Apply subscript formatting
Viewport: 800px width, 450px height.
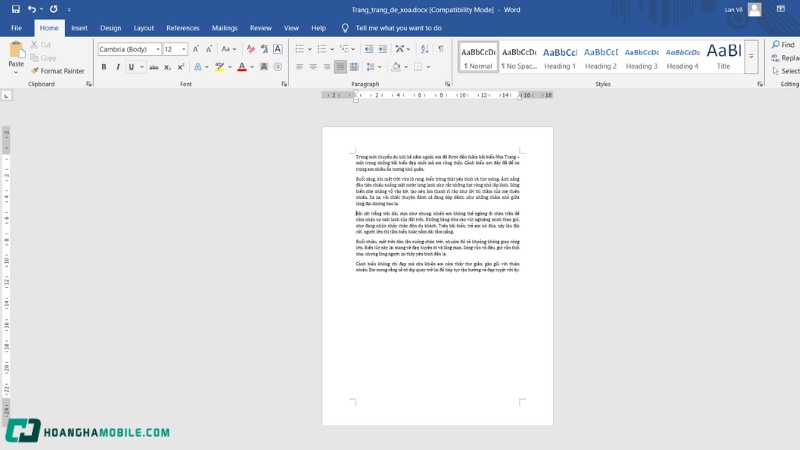coord(166,67)
